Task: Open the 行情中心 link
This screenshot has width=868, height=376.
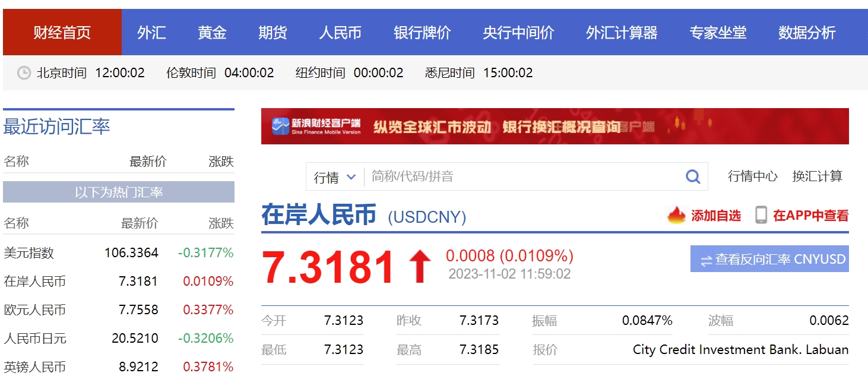Action: 752,176
